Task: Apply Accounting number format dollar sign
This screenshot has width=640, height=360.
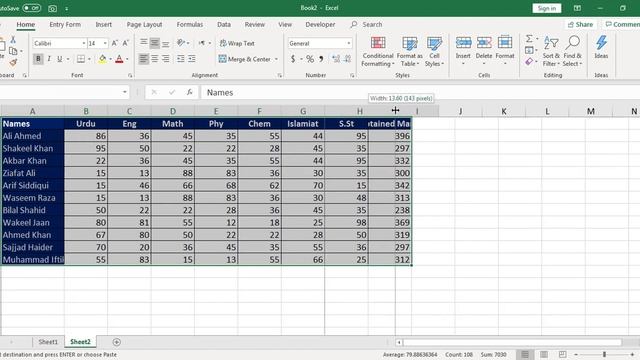Action: (x=293, y=59)
